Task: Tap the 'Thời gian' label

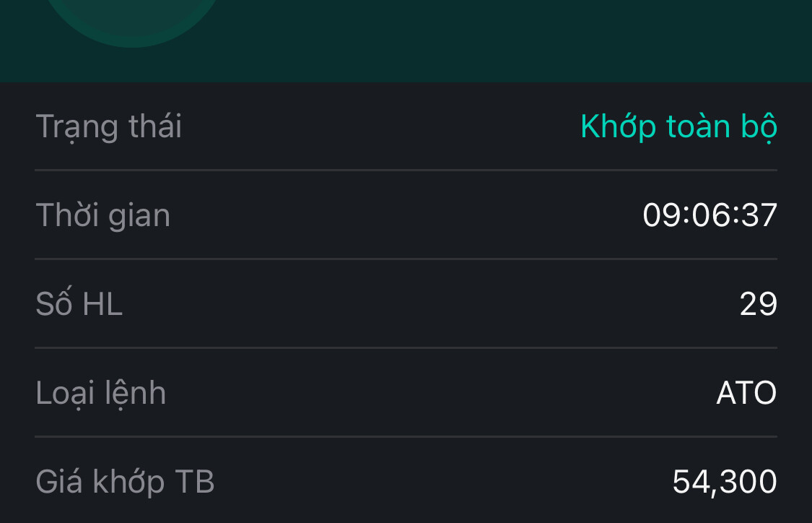Action: pyautogui.click(x=103, y=215)
